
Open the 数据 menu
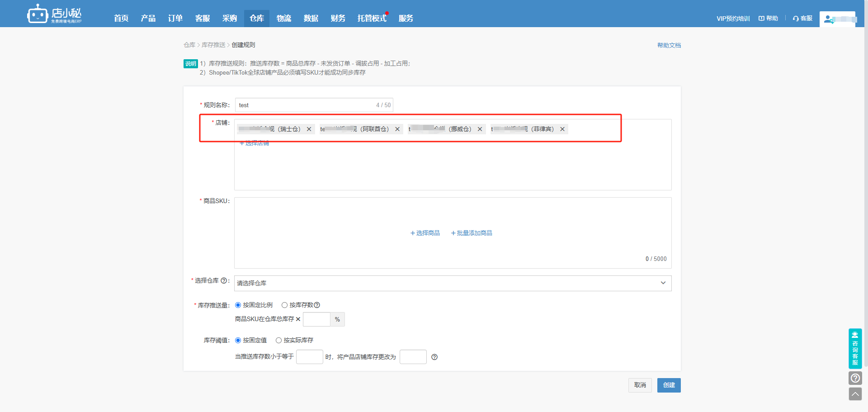tap(311, 19)
